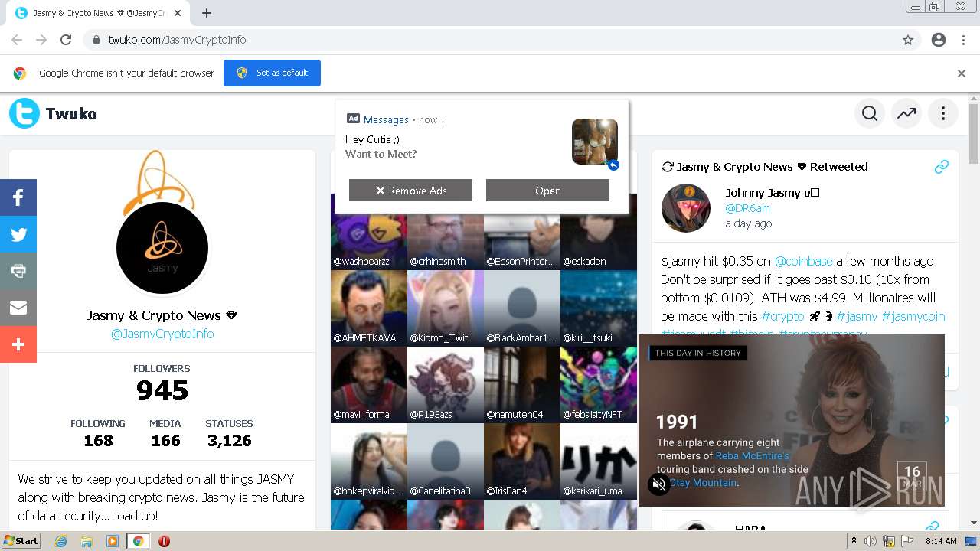The height and width of the screenshot is (551, 980).
Task: Open @kiri__tsuki follower tile
Action: click(599, 308)
